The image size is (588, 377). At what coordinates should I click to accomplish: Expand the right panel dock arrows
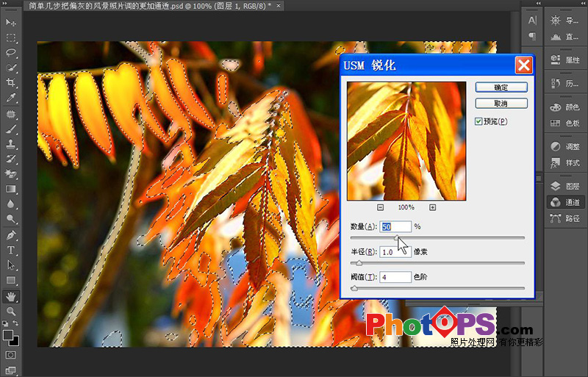coord(581,4)
